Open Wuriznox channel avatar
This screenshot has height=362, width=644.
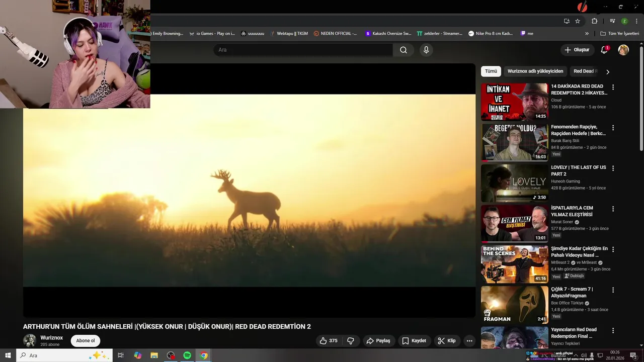(x=30, y=340)
